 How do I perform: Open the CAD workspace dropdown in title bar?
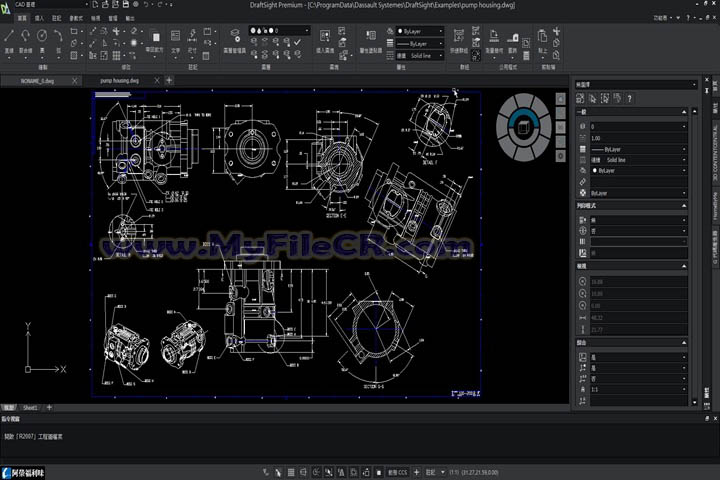[51, 5]
